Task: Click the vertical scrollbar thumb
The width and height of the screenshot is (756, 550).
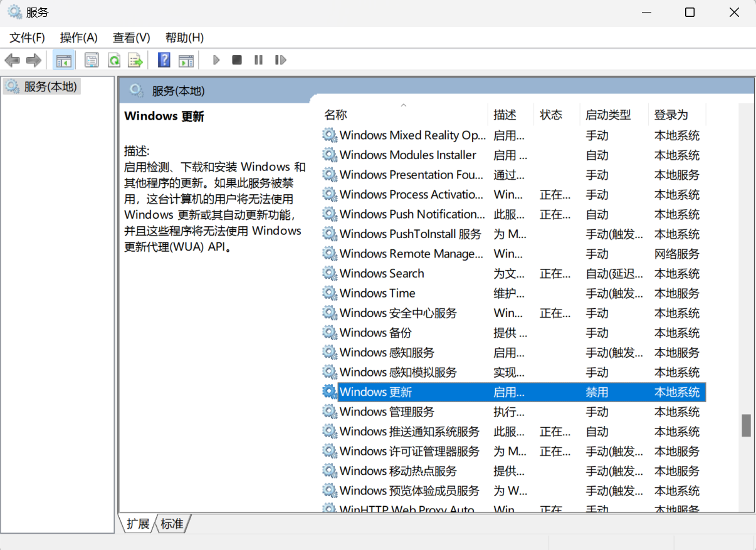Action: [x=746, y=425]
